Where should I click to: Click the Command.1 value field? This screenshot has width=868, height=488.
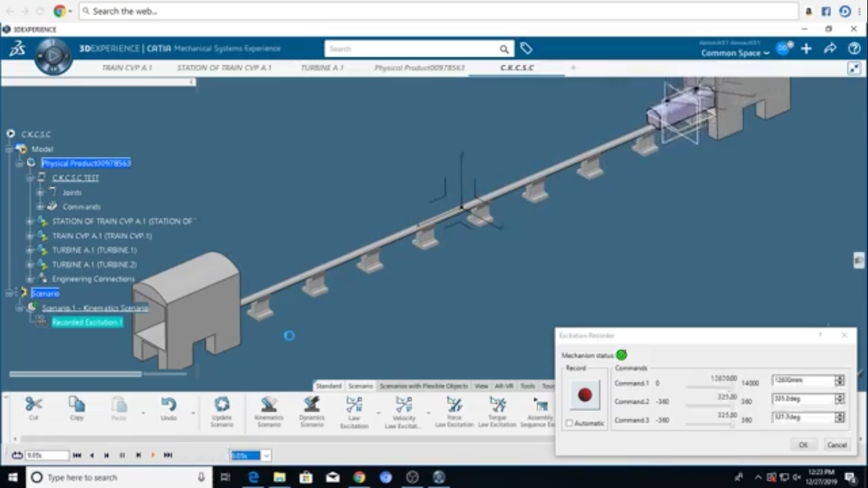pos(803,381)
